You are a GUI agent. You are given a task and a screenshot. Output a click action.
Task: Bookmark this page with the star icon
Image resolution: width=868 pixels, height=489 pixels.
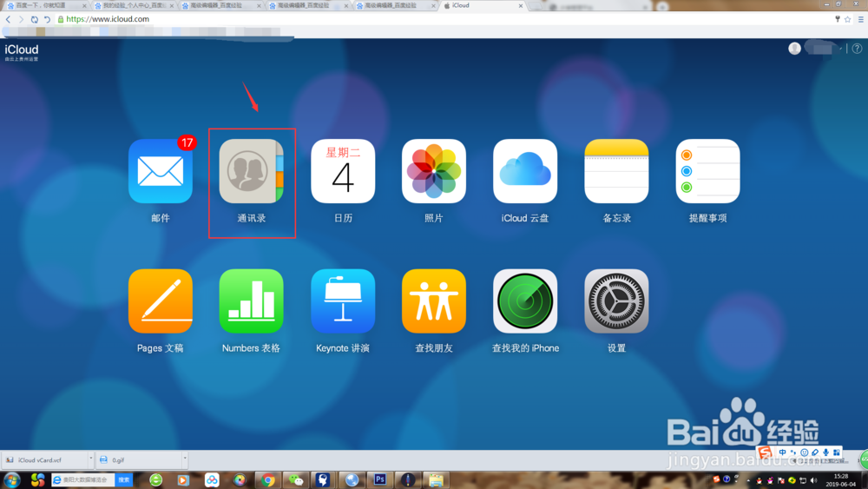pos(847,19)
